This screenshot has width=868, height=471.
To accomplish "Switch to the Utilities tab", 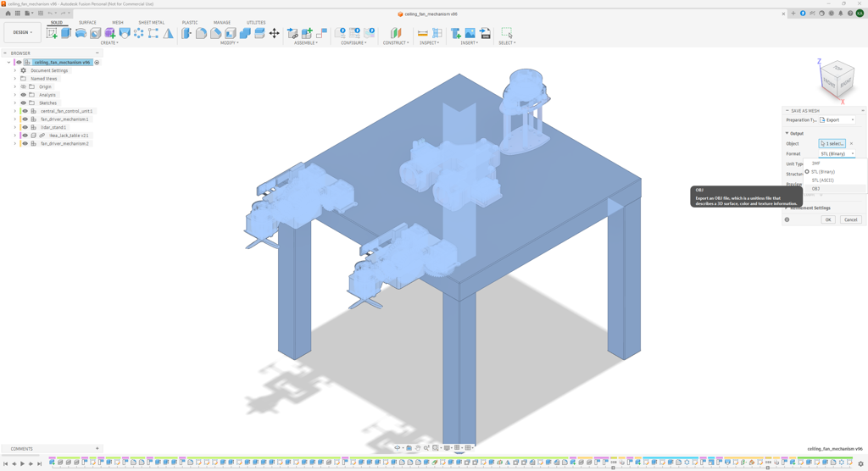I will pyautogui.click(x=256, y=23).
